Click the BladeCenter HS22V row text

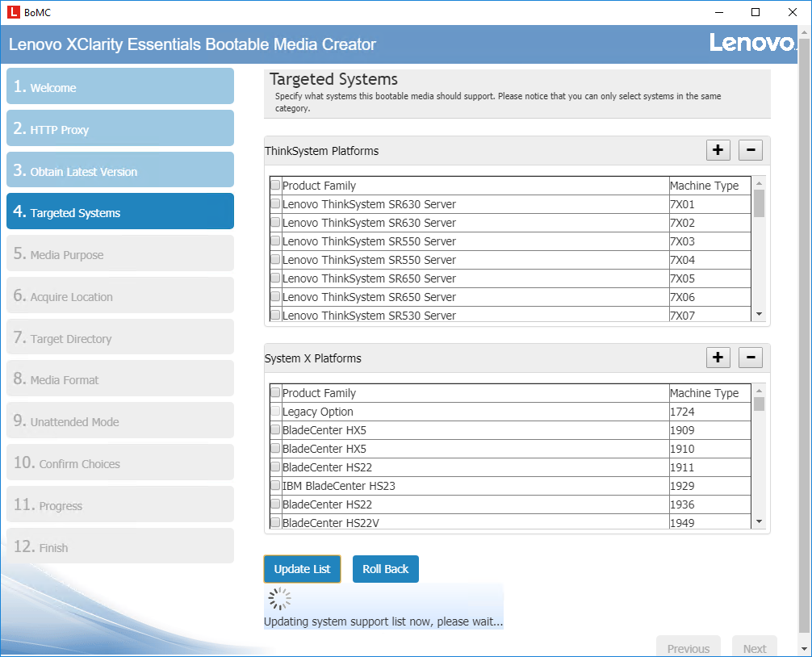(331, 523)
